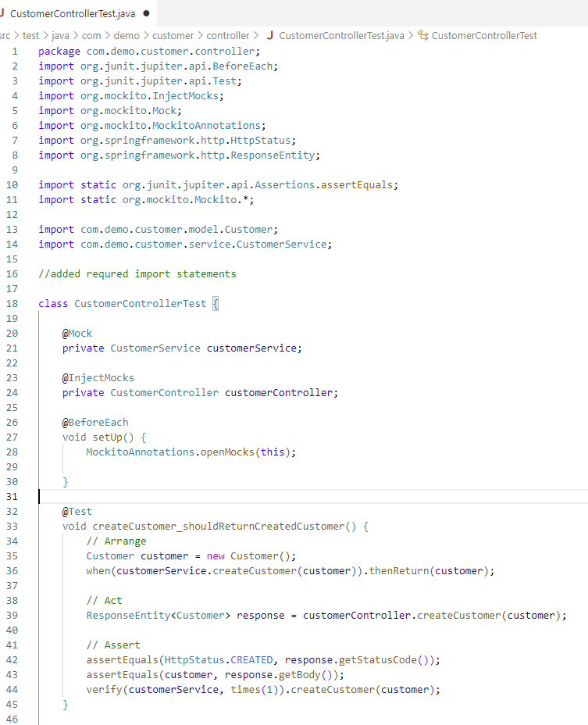Screen dimensions: 588x725
Task: Click the class symbol icon in the breadcrumb
Action: click(423, 36)
